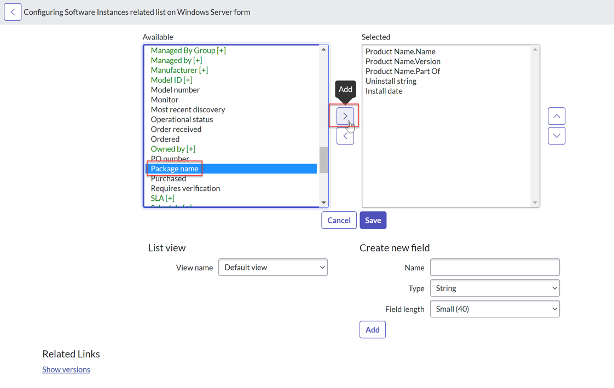Move selected item down
Screen dimensions: 614x388
click(556, 136)
